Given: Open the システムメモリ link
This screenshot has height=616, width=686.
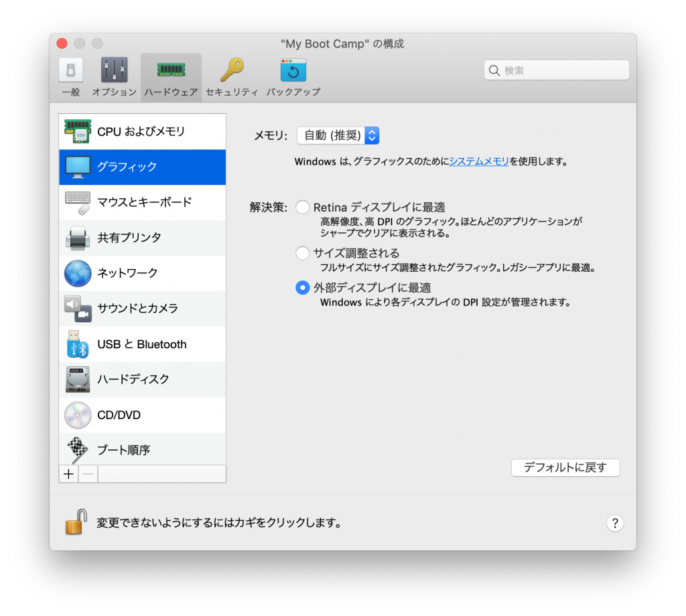Looking at the screenshot, I should 479,162.
